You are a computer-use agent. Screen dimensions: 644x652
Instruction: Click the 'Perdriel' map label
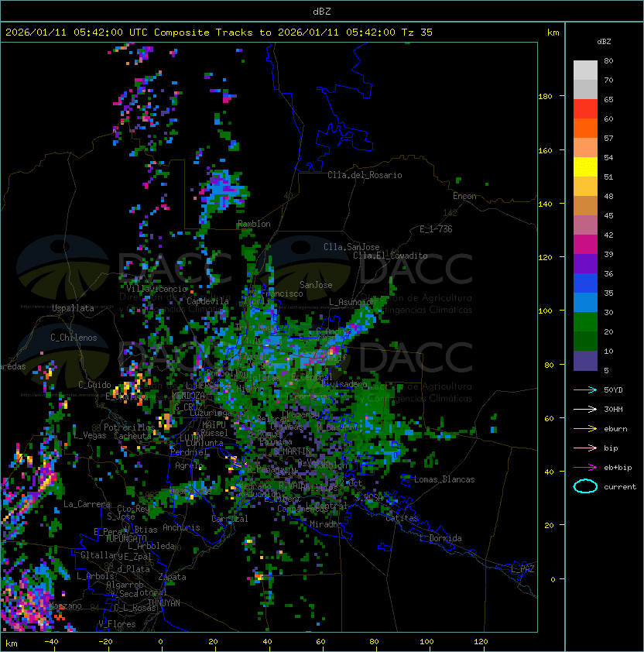click(187, 451)
